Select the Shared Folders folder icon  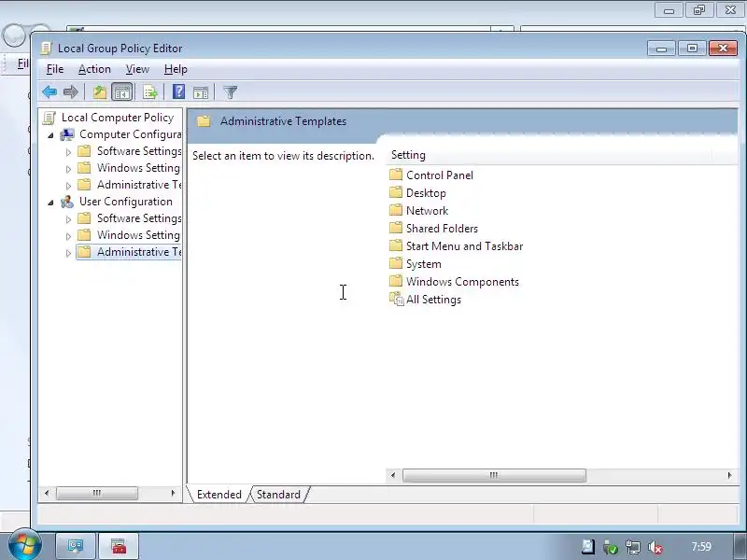tap(396, 228)
